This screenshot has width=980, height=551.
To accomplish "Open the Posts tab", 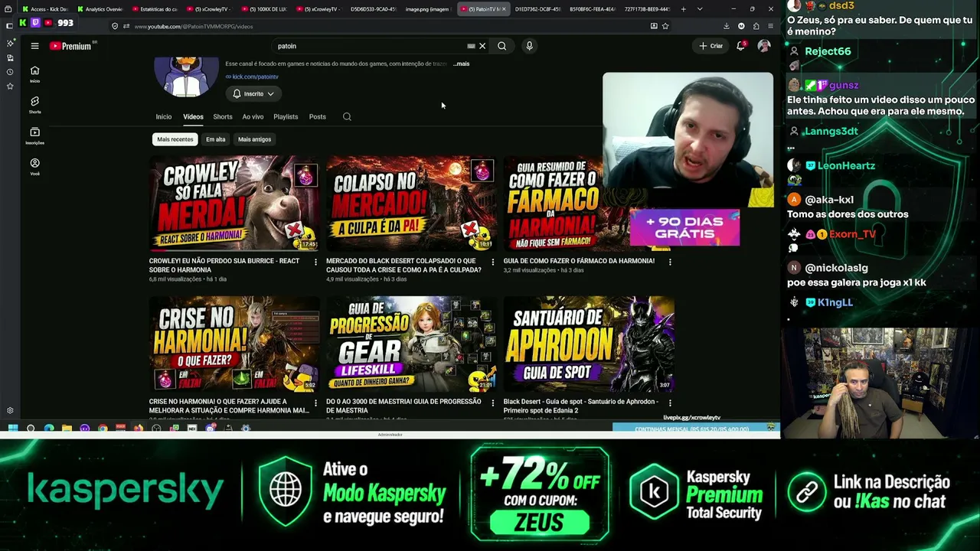I will [x=318, y=116].
